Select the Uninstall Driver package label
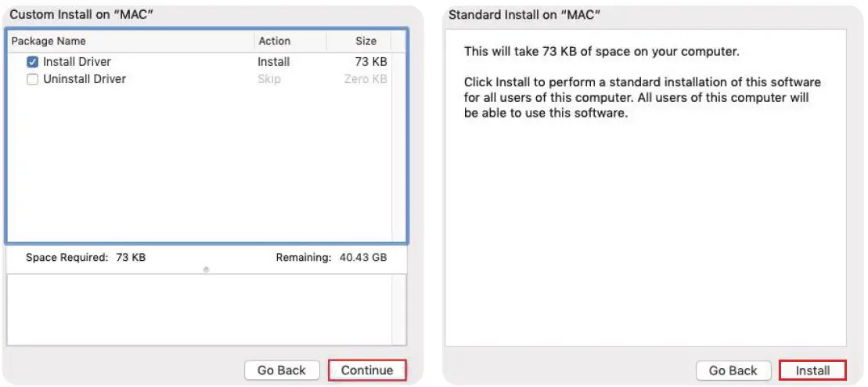Screen dimensions: 868x387 click(x=85, y=79)
